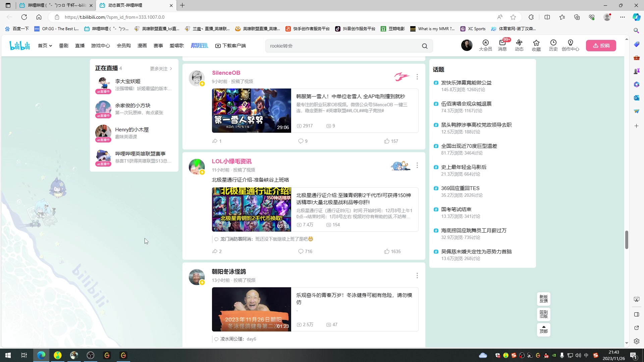Open 北极星通行证介绍 video thumbnail
Image resolution: width=644 pixels, height=362 pixels.
(x=252, y=209)
